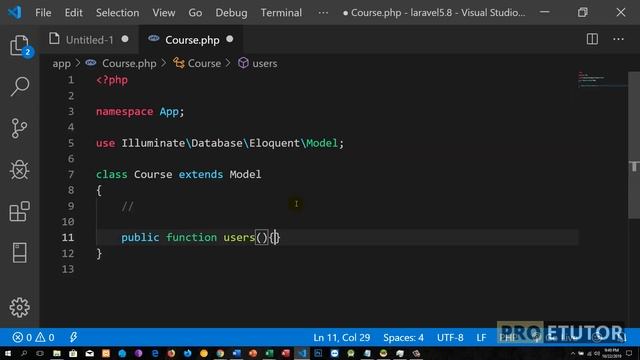The width and height of the screenshot is (640, 360).
Task: Open the Selection menu
Action: [118, 13]
